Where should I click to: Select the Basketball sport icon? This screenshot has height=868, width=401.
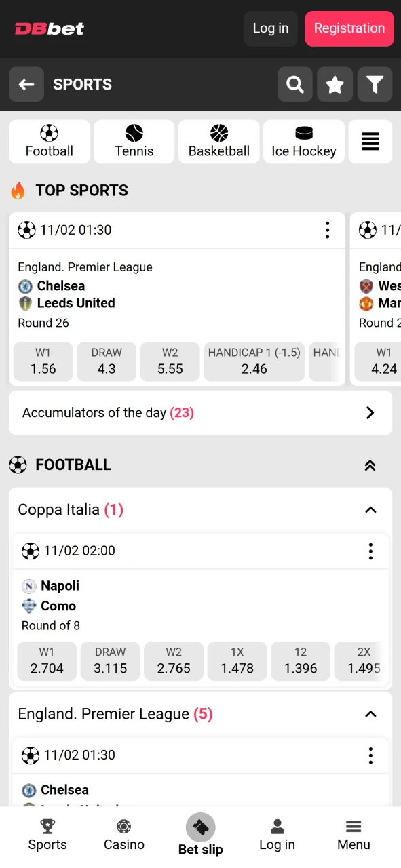218,141
